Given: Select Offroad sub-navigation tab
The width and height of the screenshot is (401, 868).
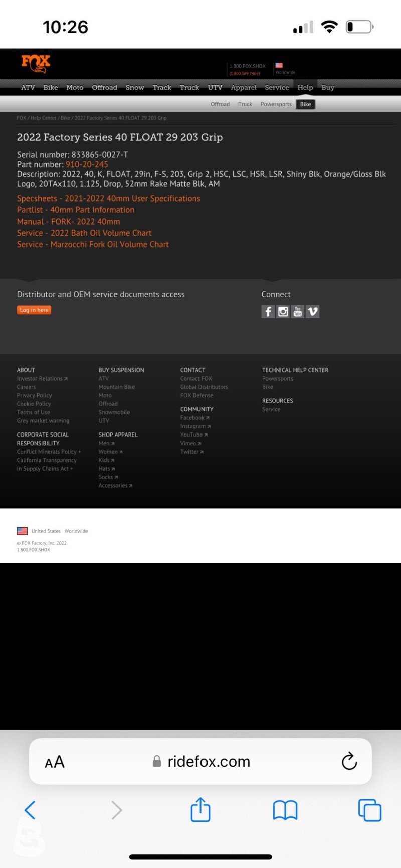Looking at the screenshot, I should [220, 104].
